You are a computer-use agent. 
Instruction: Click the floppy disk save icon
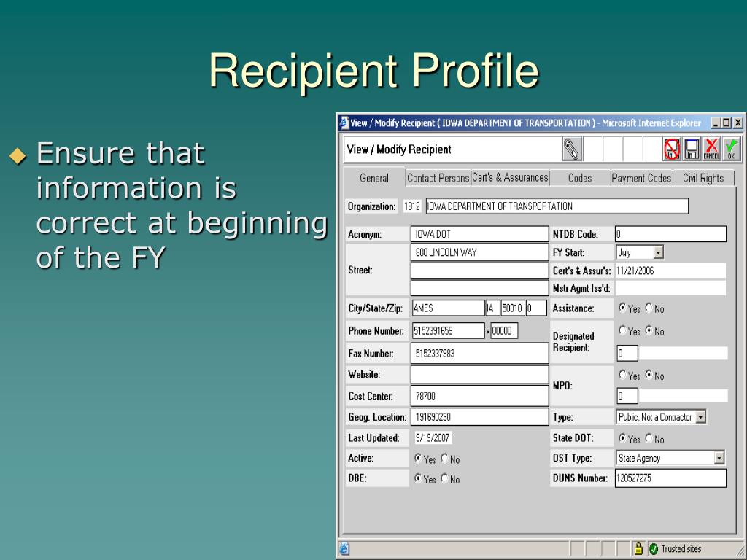click(692, 149)
